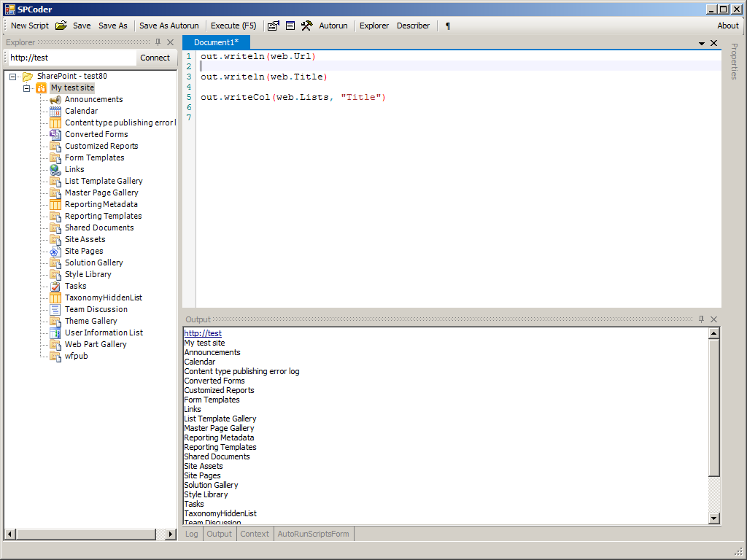Close the Output panel
The image size is (747, 560).
tap(713, 319)
